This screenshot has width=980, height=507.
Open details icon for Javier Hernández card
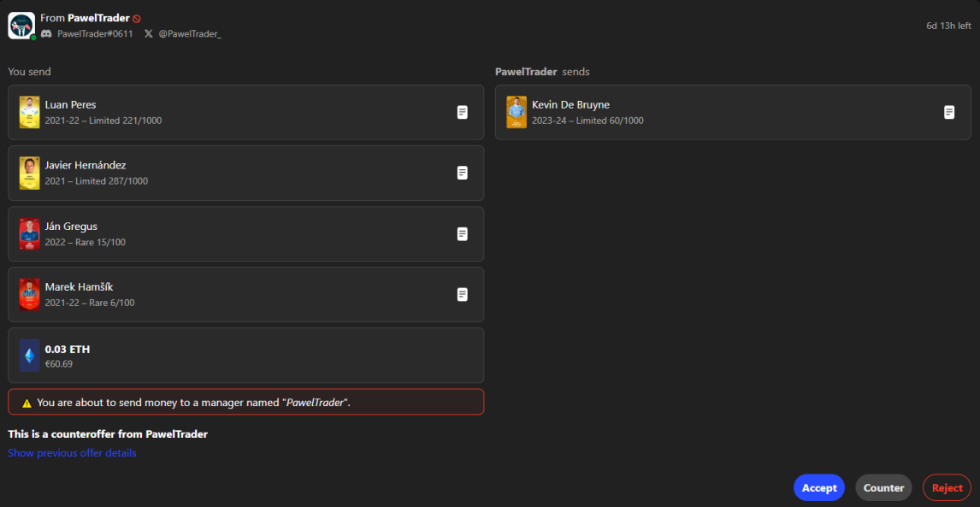pyautogui.click(x=463, y=174)
